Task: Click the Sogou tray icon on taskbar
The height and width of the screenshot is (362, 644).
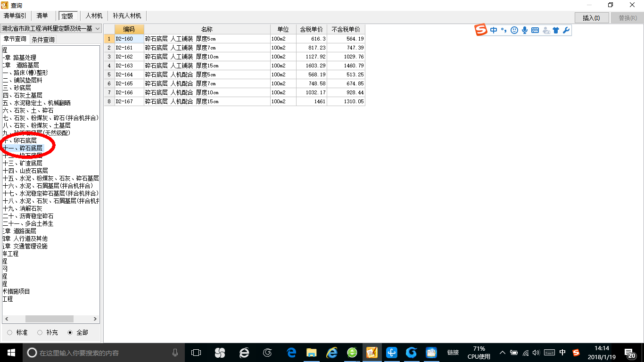Action: pyautogui.click(x=576, y=353)
